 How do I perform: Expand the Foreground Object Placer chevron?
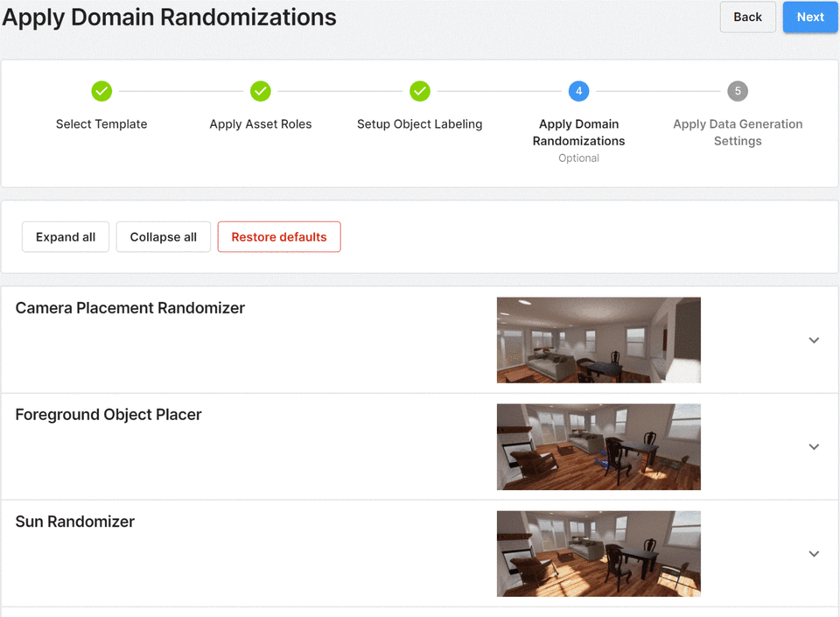point(814,447)
